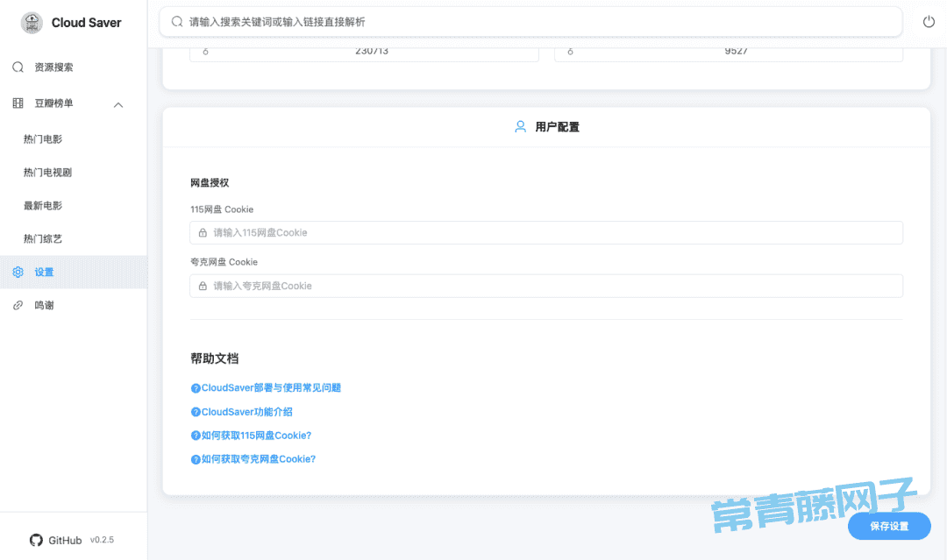Open CloudSaver功能介绍 help link
Image resolution: width=947 pixels, height=560 pixels.
(x=247, y=412)
